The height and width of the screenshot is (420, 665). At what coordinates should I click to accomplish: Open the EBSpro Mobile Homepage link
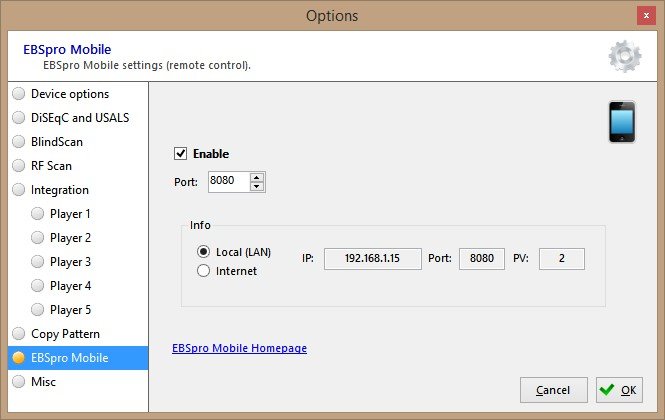[x=241, y=349]
